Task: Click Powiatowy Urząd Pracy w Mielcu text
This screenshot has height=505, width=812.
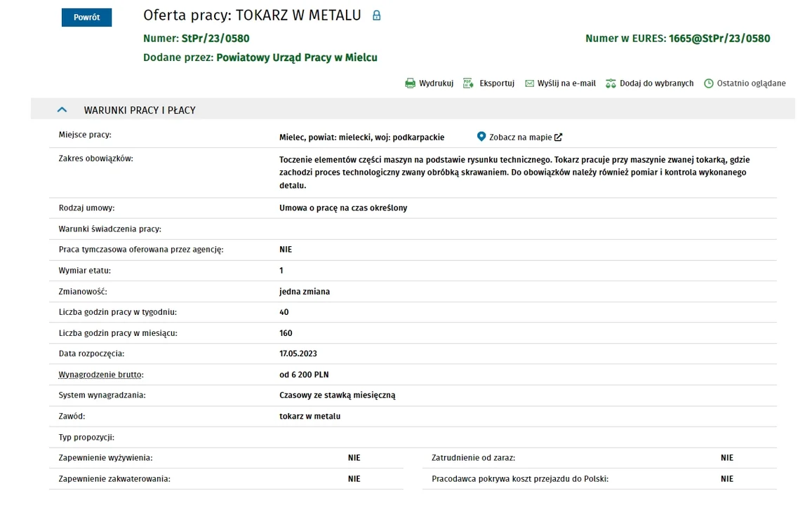Action: coord(297,58)
